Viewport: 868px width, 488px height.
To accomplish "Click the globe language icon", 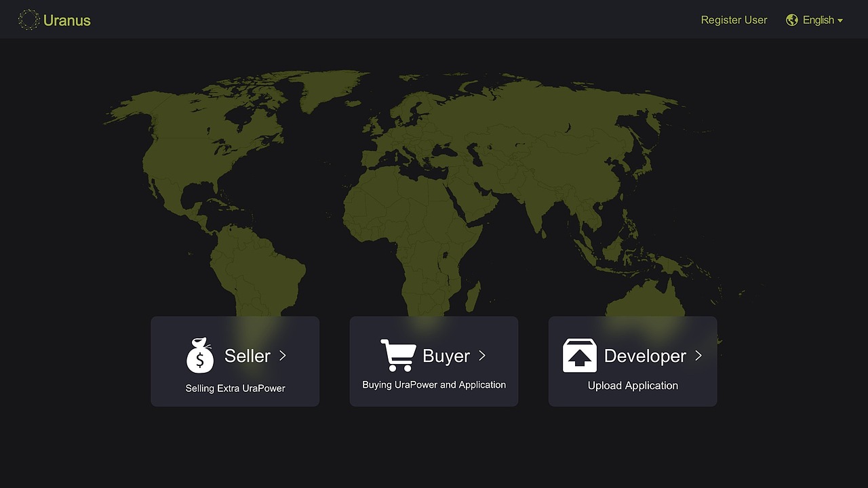I will pos(791,20).
